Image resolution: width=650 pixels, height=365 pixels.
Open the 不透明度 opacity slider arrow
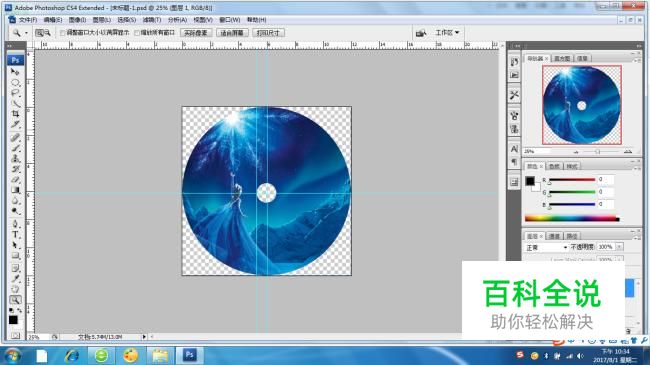pos(619,247)
